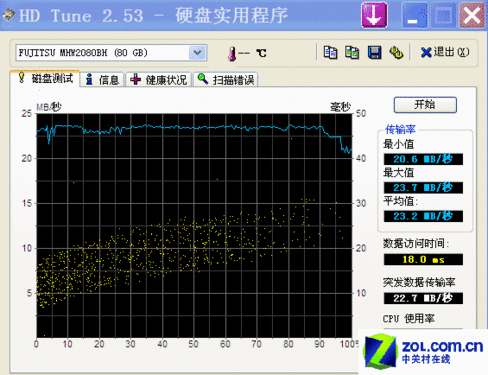Click the 22.7 MB/秒 burst rate field
Screen dimensions: 488x375
423,298
